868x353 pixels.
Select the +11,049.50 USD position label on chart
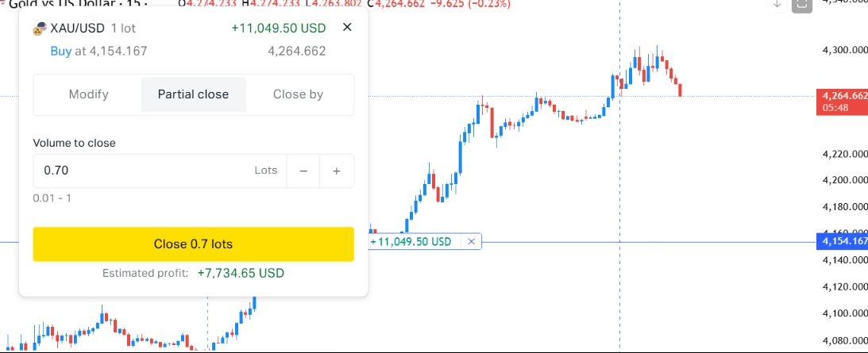pyautogui.click(x=411, y=242)
